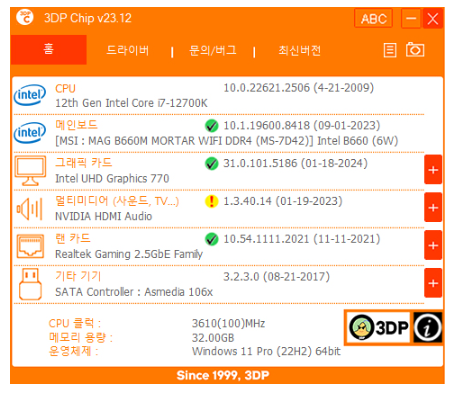Select the 최신버전 tab
Screen dimensions: 463x395
(x=299, y=50)
